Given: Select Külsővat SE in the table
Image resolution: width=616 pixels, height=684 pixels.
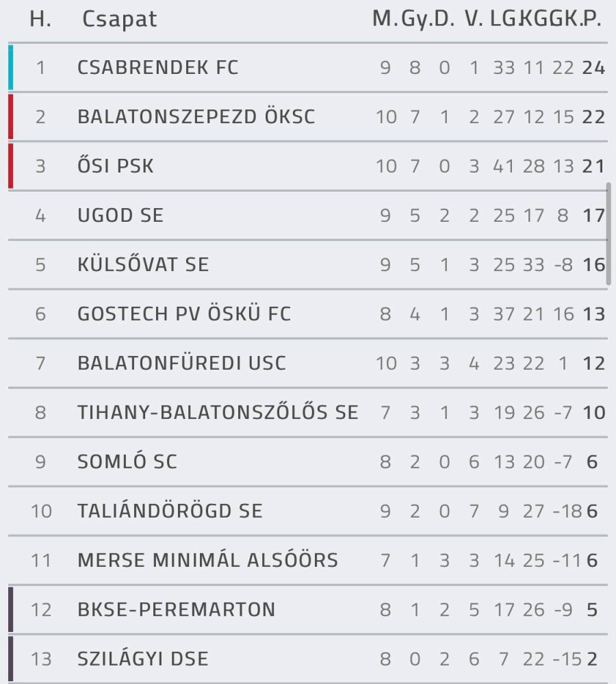Looking at the screenshot, I should [143, 265].
